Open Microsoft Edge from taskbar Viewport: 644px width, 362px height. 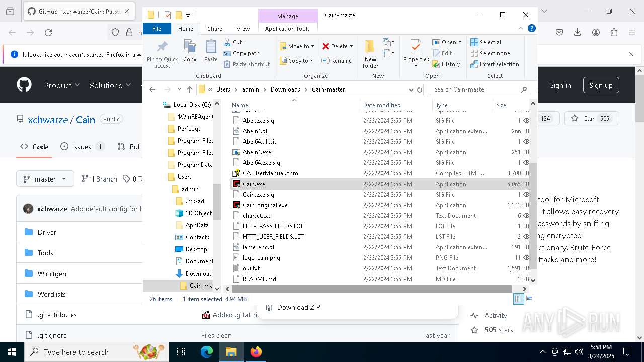click(207, 352)
